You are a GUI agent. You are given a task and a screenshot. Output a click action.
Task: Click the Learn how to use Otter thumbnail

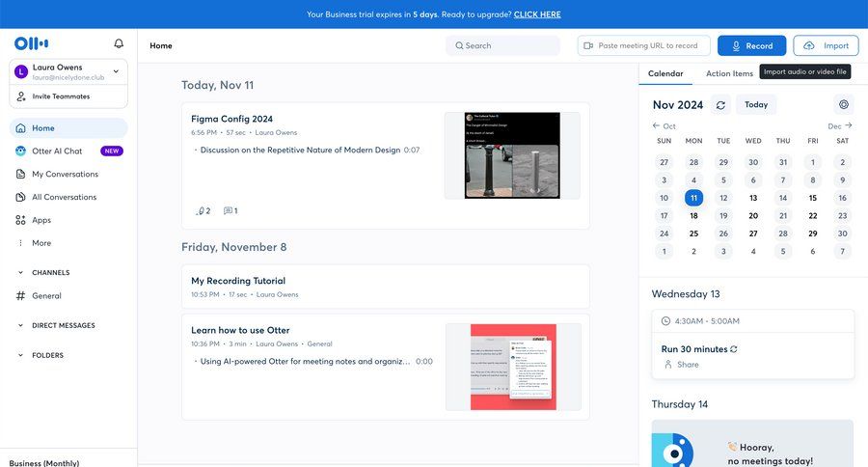[x=513, y=367]
